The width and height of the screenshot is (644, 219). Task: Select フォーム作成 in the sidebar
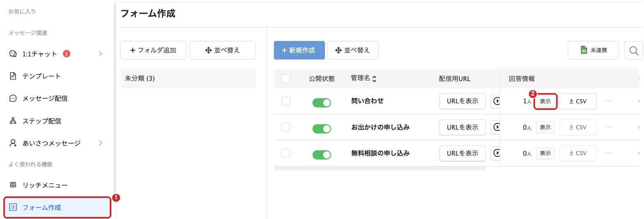[57, 207]
